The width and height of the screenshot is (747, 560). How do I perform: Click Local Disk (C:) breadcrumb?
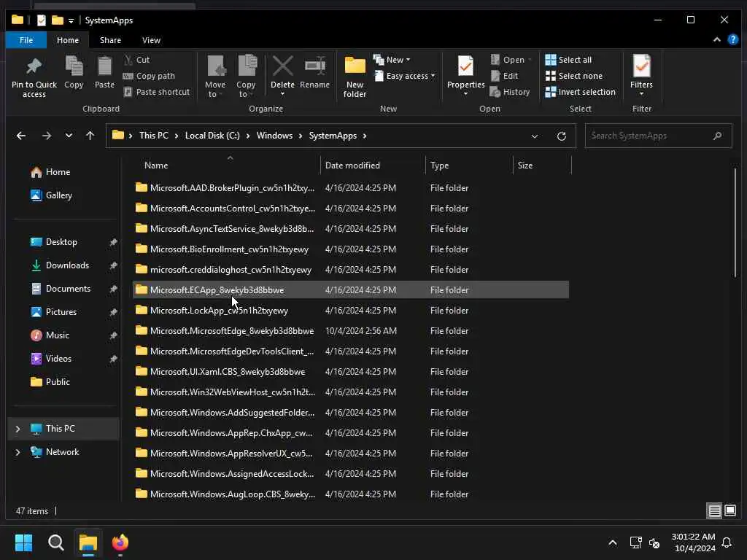[x=212, y=136]
